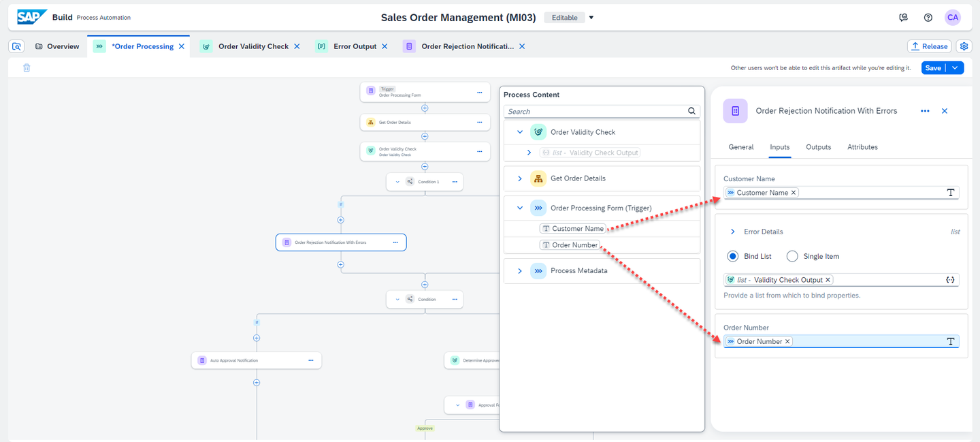Open the help question mark icon
This screenshot has width=980, height=442.
pos(928,18)
